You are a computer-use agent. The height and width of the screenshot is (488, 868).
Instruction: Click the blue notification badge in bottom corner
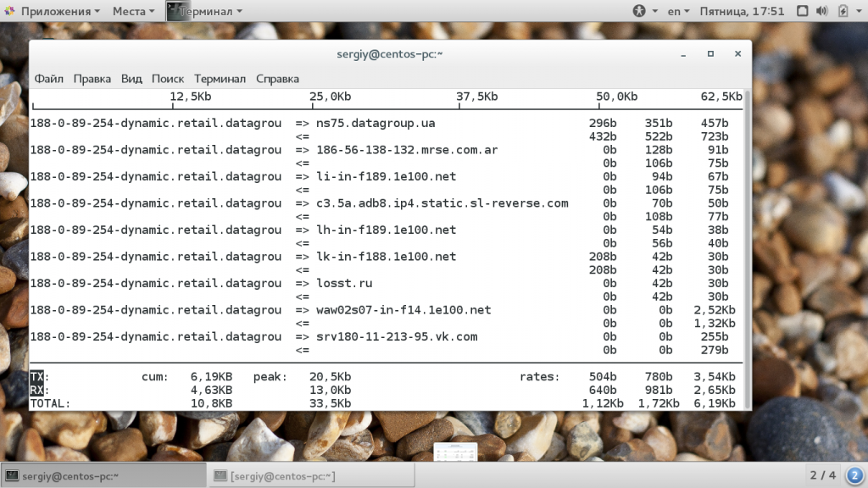click(854, 474)
